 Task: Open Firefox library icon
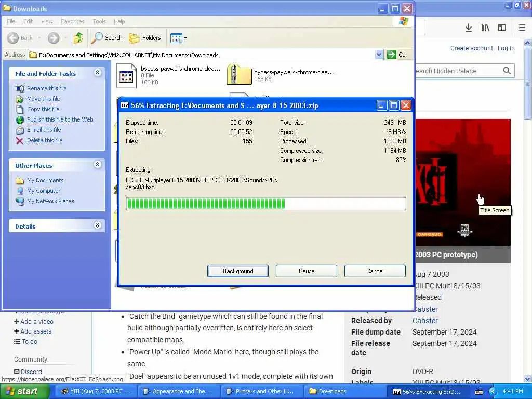pos(485,28)
